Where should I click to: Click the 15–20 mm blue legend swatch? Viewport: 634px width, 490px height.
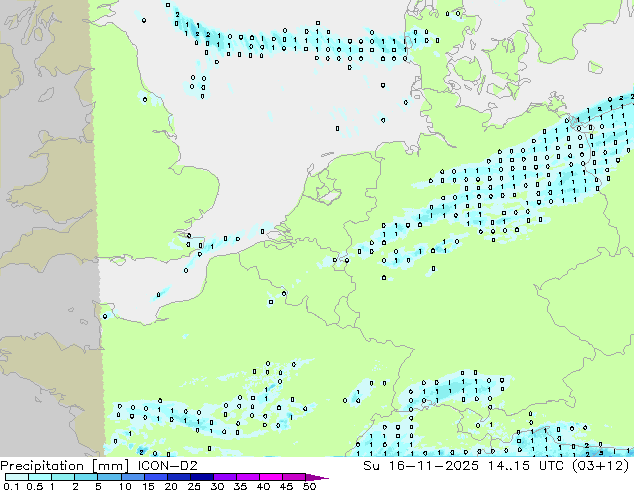pyautogui.click(x=156, y=477)
